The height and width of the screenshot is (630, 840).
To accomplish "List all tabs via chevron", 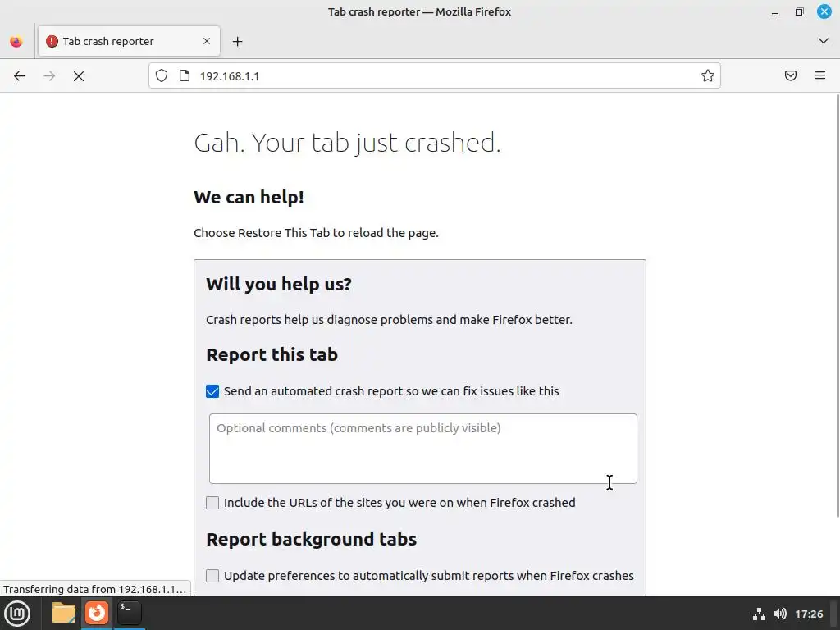I will [x=824, y=41].
